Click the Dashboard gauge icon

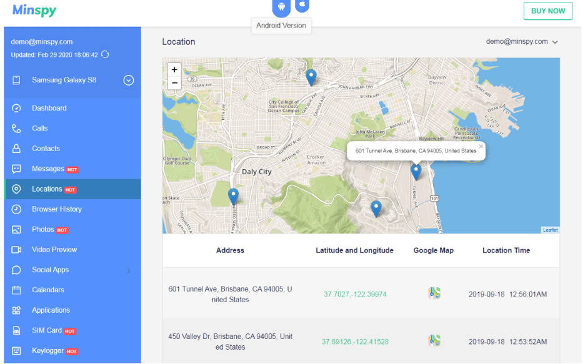(x=16, y=108)
